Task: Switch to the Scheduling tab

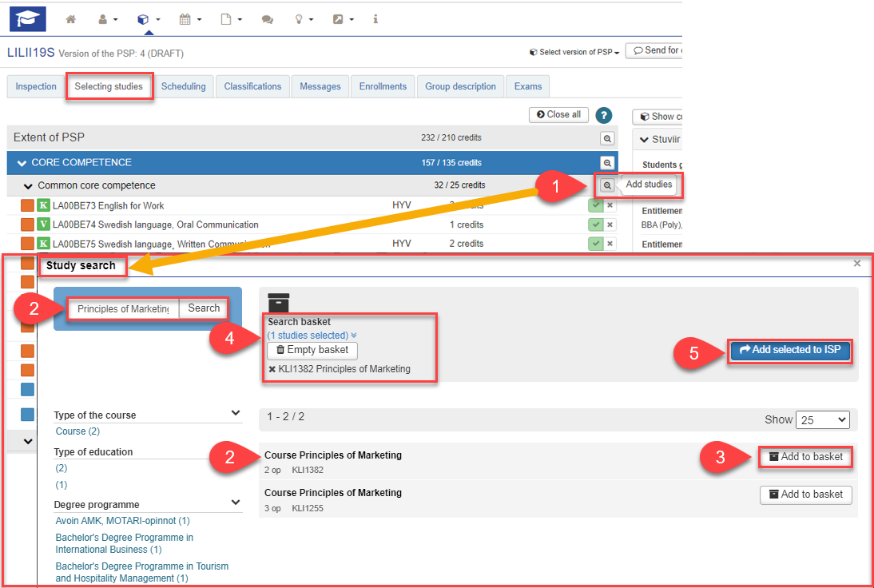Action: click(x=183, y=86)
